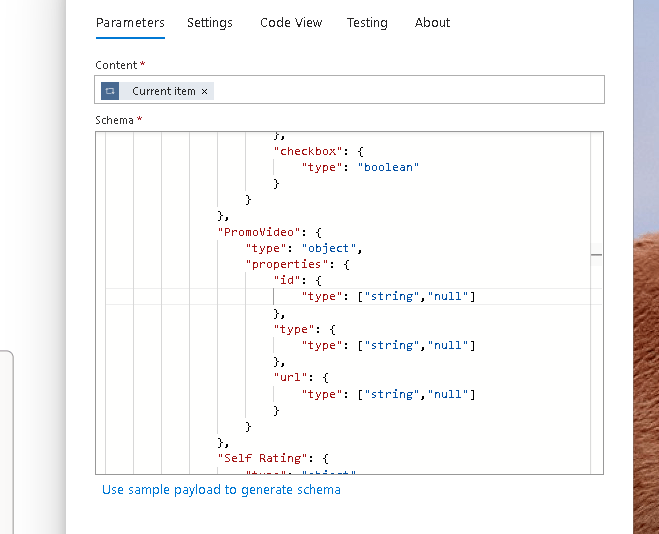Open the About tab
The image size is (659, 534).
click(432, 23)
